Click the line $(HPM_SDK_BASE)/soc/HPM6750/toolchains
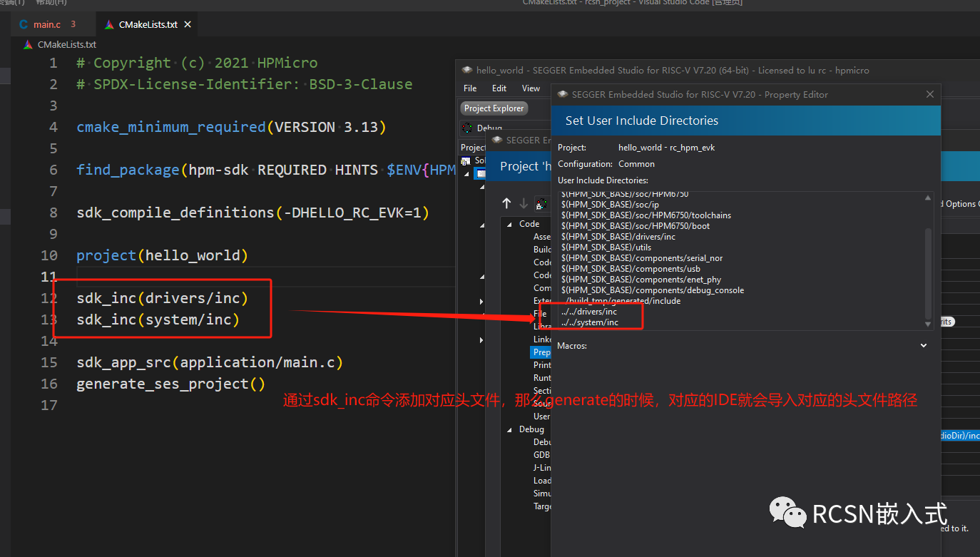This screenshot has width=980, height=557. [645, 215]
